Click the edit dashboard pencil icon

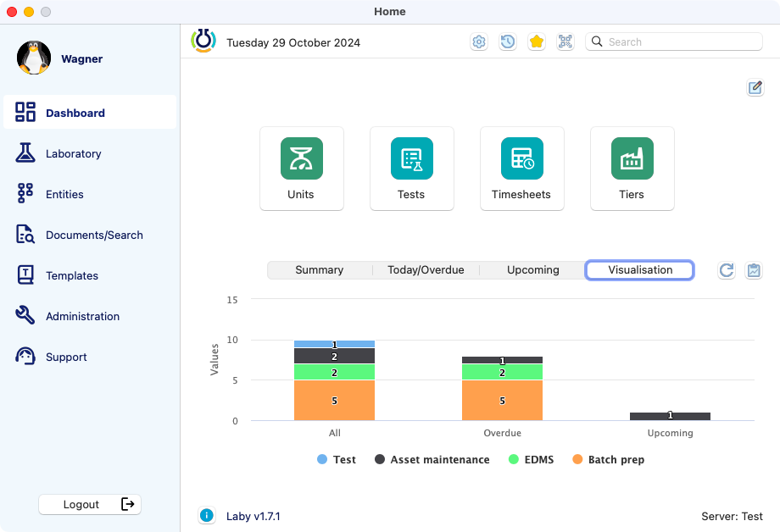tap(755, 88)
